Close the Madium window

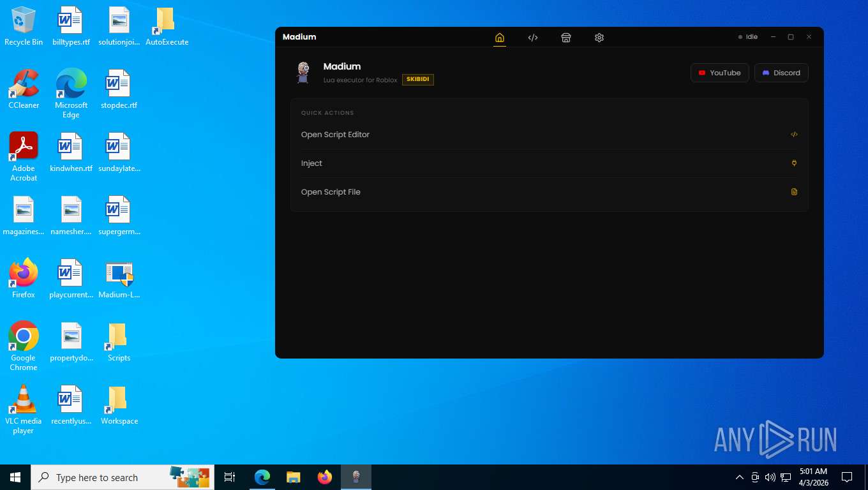coord(809,37)
